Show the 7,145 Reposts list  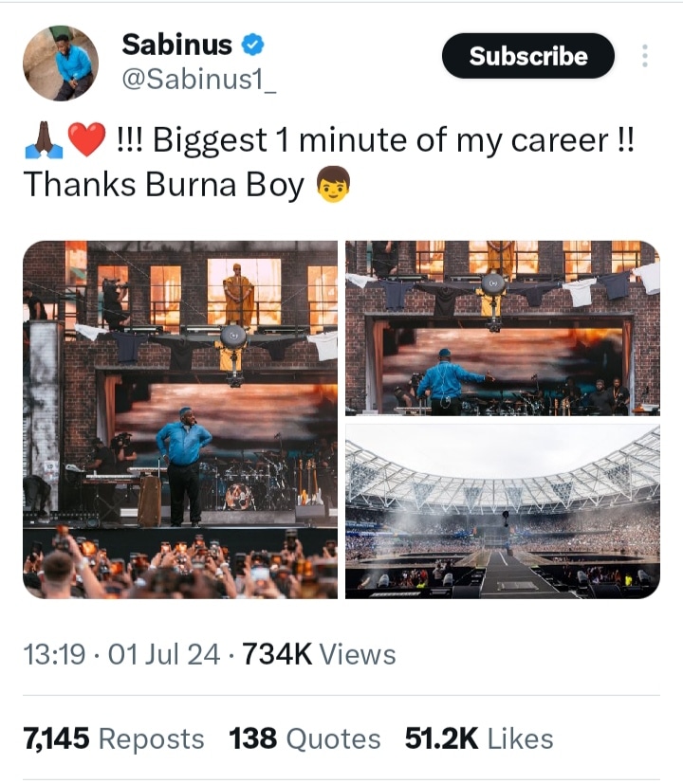coord(113,738)
